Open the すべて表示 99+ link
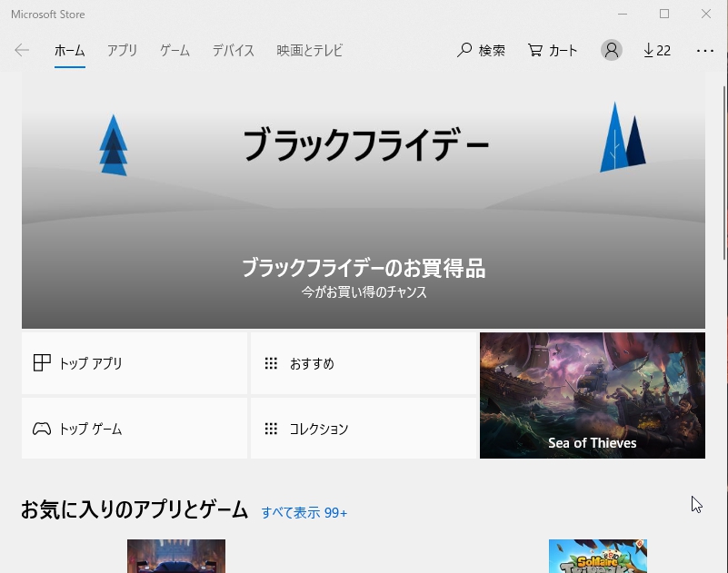 coord(304,513)
